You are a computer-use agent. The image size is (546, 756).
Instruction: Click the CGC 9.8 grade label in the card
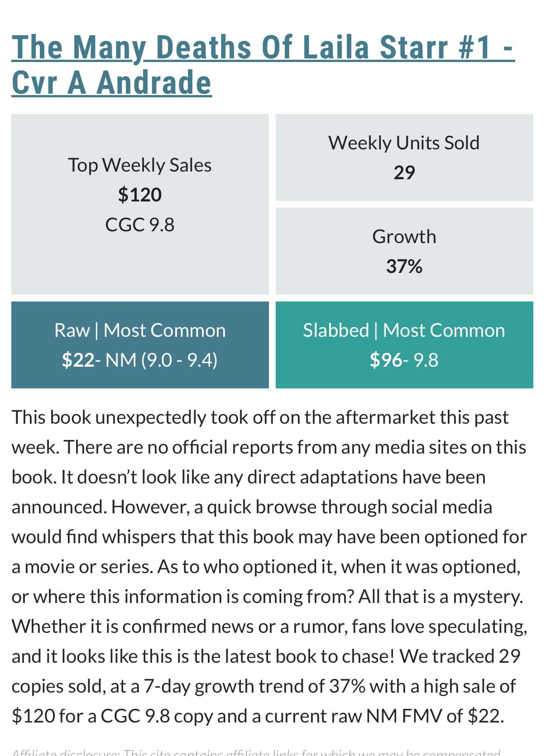pyautogui.click(x=139, y=225)
